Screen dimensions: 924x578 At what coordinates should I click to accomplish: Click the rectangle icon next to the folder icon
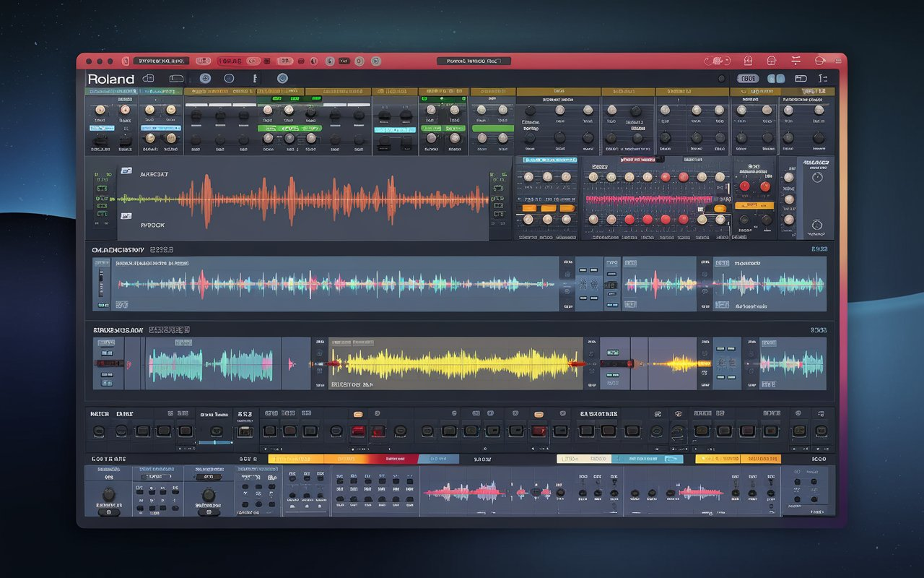tap(176, 78)
